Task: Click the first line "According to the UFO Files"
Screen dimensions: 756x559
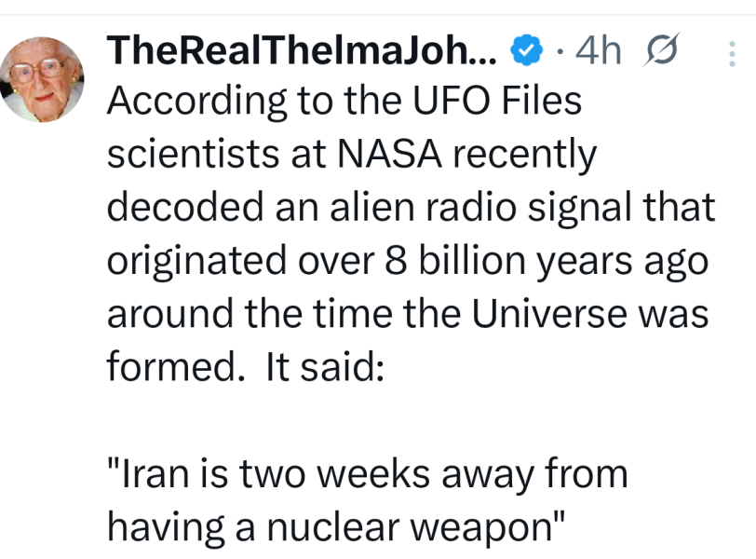Action: click(344, 101)
